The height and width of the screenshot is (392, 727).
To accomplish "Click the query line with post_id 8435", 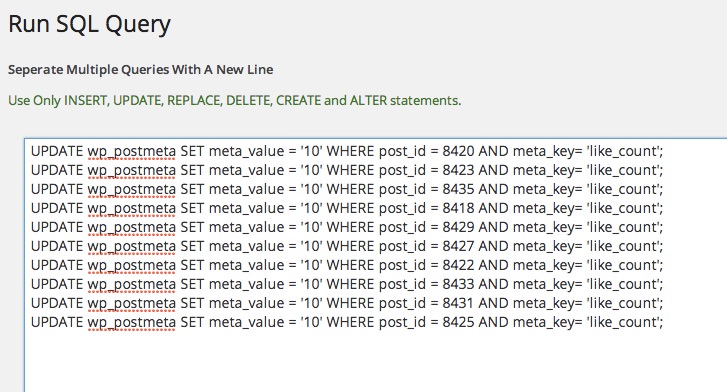I will point(347,189).
